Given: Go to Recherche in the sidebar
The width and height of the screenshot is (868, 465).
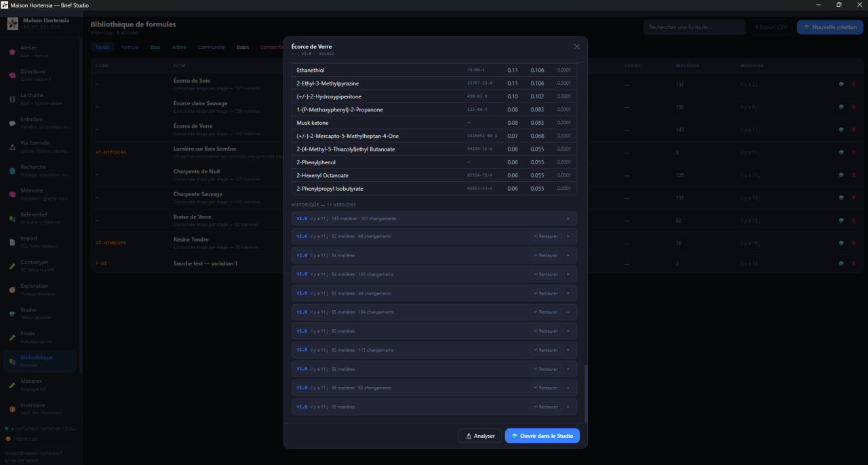Looking at the screenshot, I should coord(39,170).
